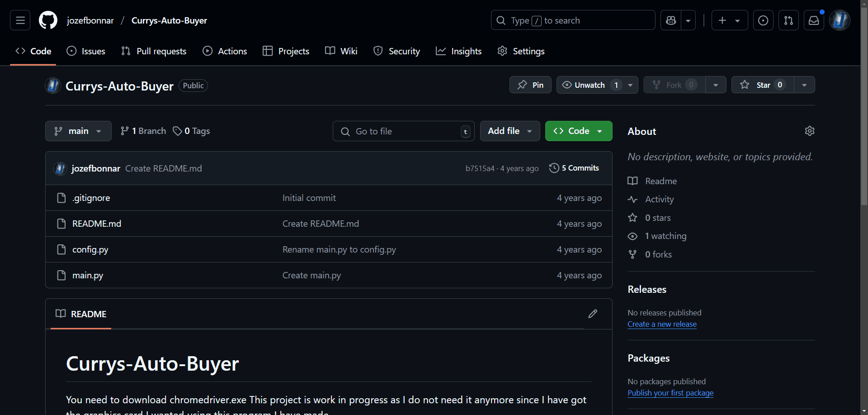Image resolution: width=868 pixels, height=415 pixels.
Task: View 0 forks link in About
Action: 650,254
